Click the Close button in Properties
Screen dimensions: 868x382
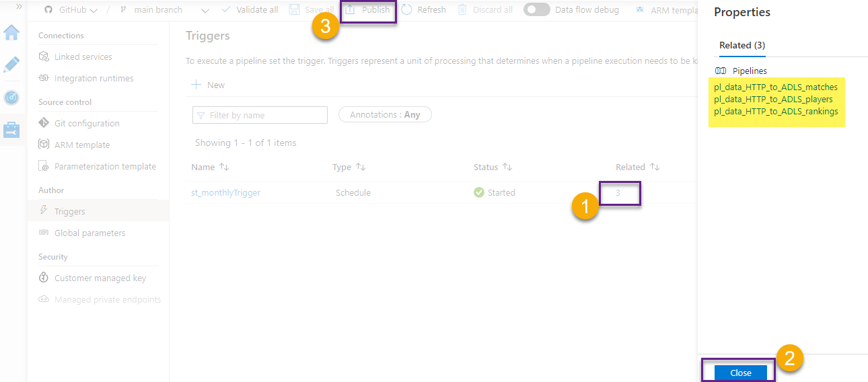coord(740,373)
